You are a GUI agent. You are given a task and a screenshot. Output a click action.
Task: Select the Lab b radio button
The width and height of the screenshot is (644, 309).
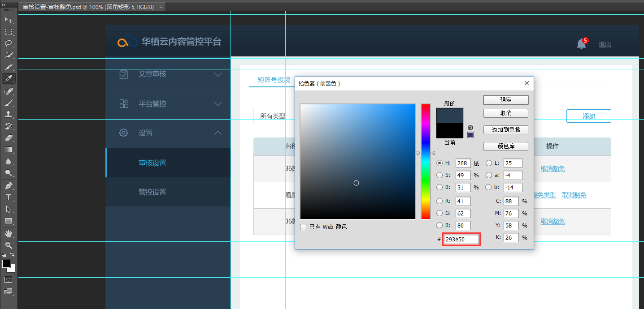pyautogui.click(x=489, y=187)
